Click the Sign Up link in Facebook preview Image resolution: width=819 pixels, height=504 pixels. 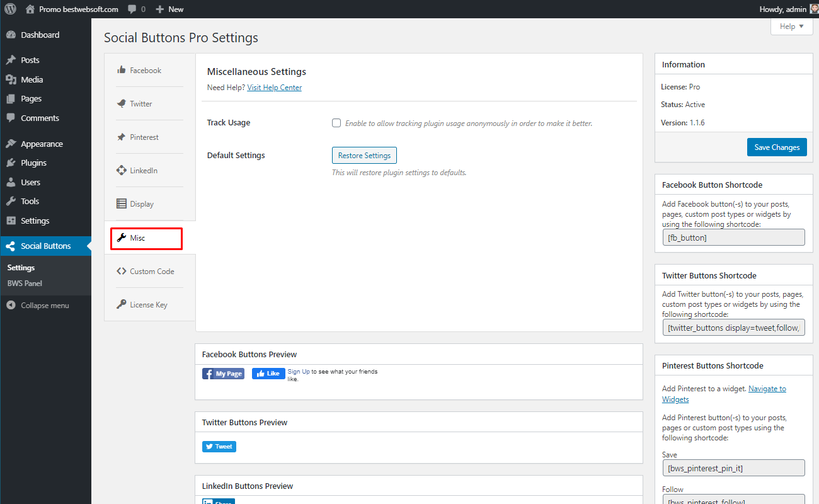(299, 372)
